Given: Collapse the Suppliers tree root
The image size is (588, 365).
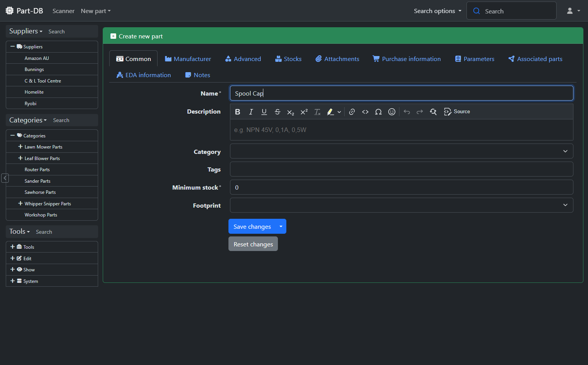Looking at the screenshot, I should 13,46.
